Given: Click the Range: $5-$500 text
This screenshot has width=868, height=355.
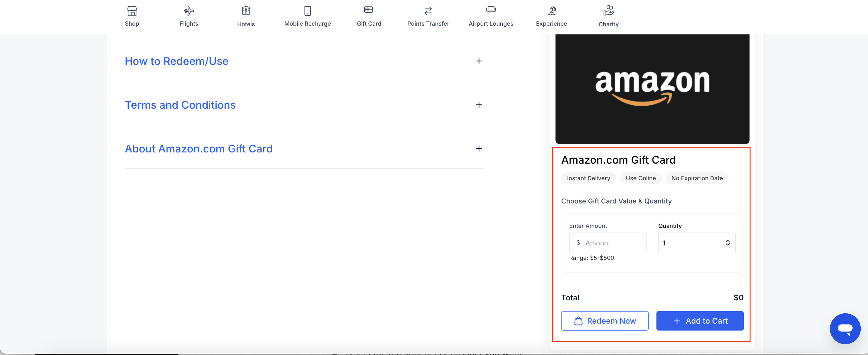Looking at the screenshot, I should pos(592,258).
